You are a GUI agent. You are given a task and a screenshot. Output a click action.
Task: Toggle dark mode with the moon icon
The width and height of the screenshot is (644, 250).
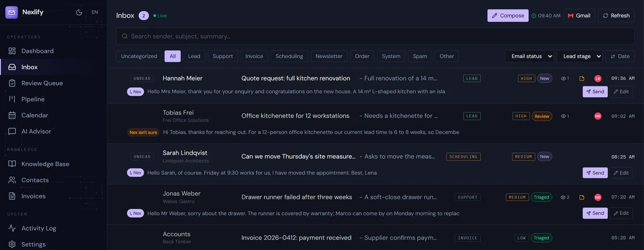[79, 12]
